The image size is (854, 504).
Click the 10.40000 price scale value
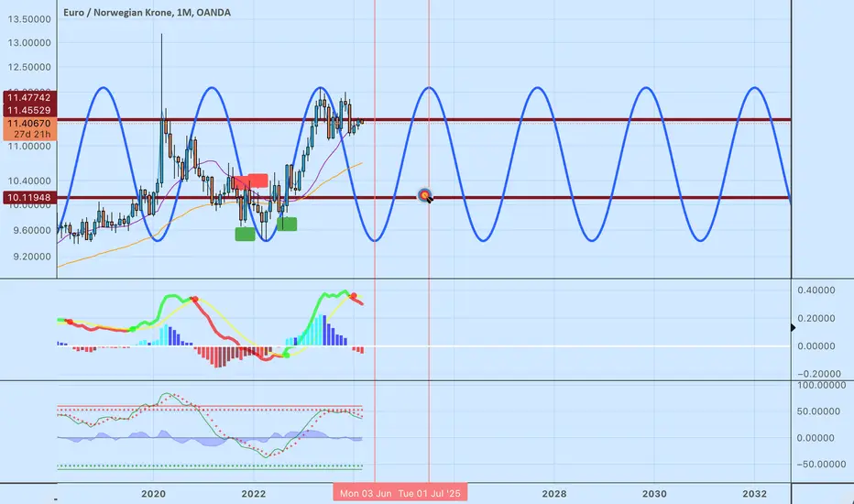[29, 181]
